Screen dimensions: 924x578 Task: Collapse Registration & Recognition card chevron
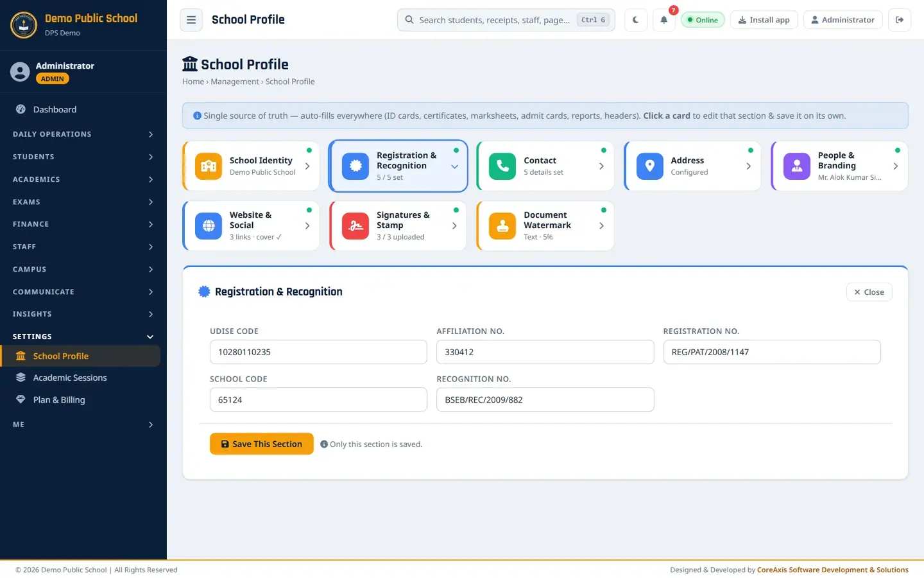pyautogui.click(x=454, y=166)
